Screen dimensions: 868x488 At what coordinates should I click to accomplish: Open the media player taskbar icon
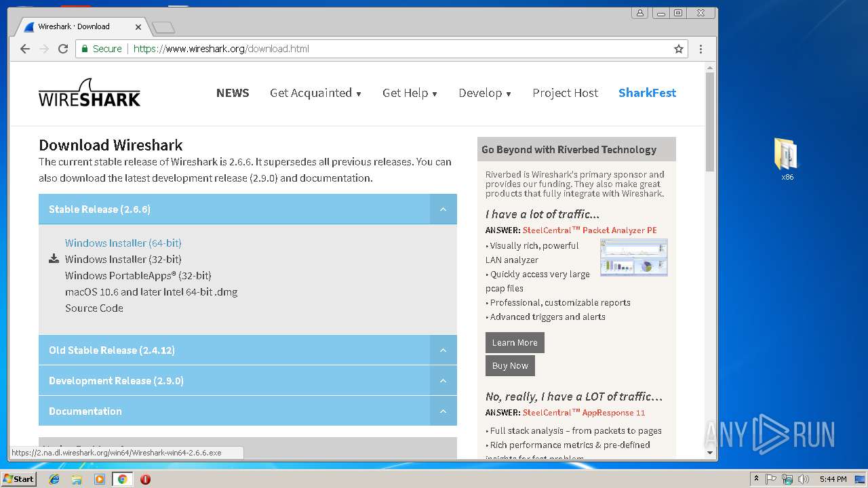(100, 479)
